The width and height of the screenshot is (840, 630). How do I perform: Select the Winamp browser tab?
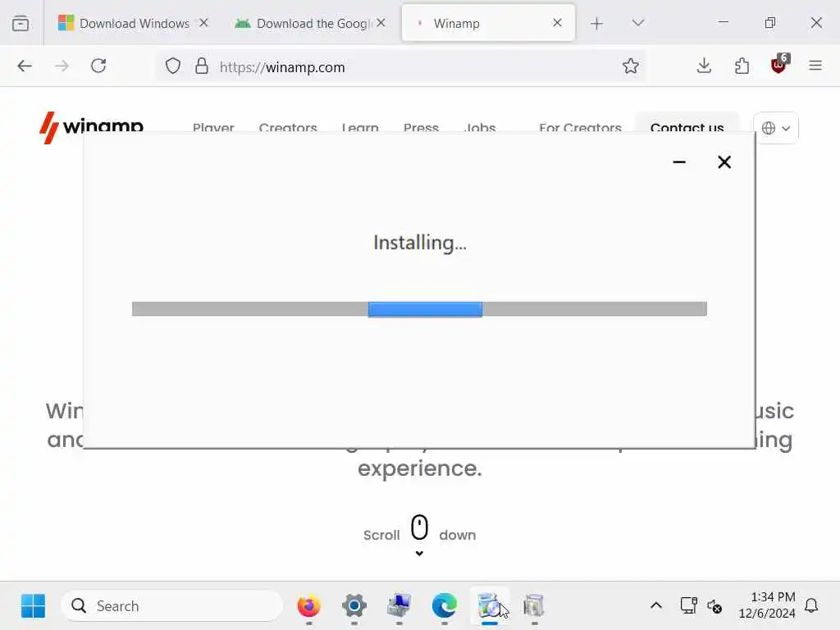(488, 23)
